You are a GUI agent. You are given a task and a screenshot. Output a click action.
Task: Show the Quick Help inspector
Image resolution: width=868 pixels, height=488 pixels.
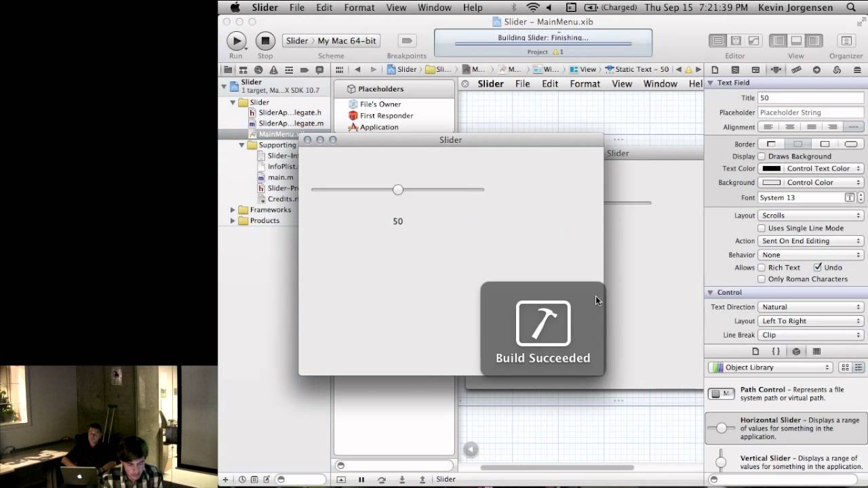pos(735,70)
